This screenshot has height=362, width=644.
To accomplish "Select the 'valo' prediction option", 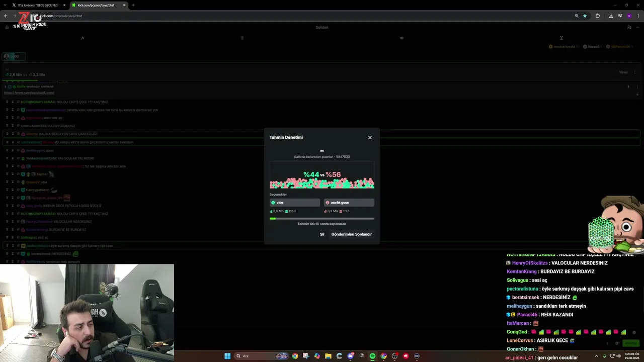I will point(295,203).
